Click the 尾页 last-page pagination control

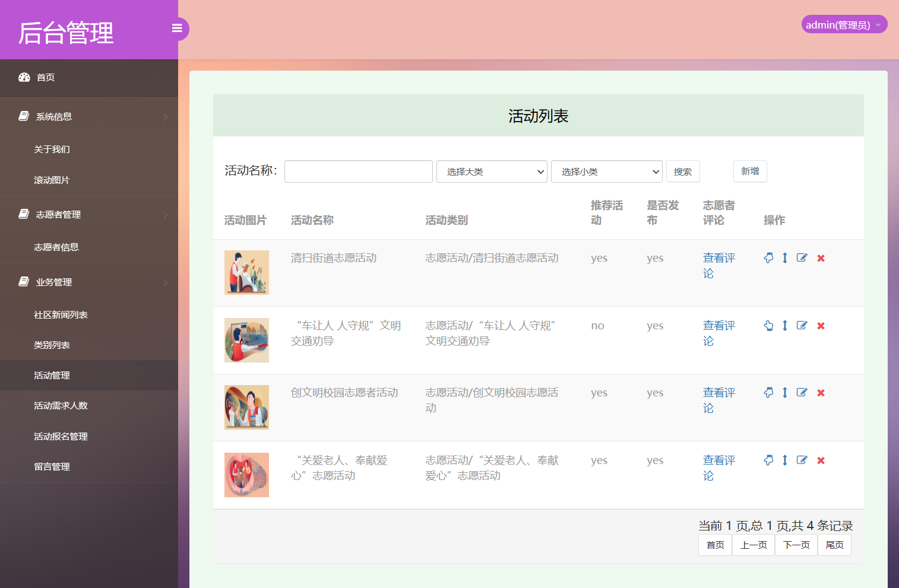[834, 545]
